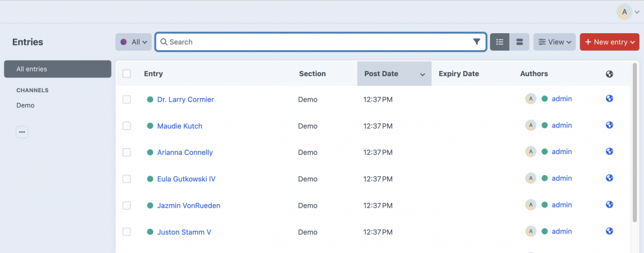Sort by the Entry column header

(153, 73)
